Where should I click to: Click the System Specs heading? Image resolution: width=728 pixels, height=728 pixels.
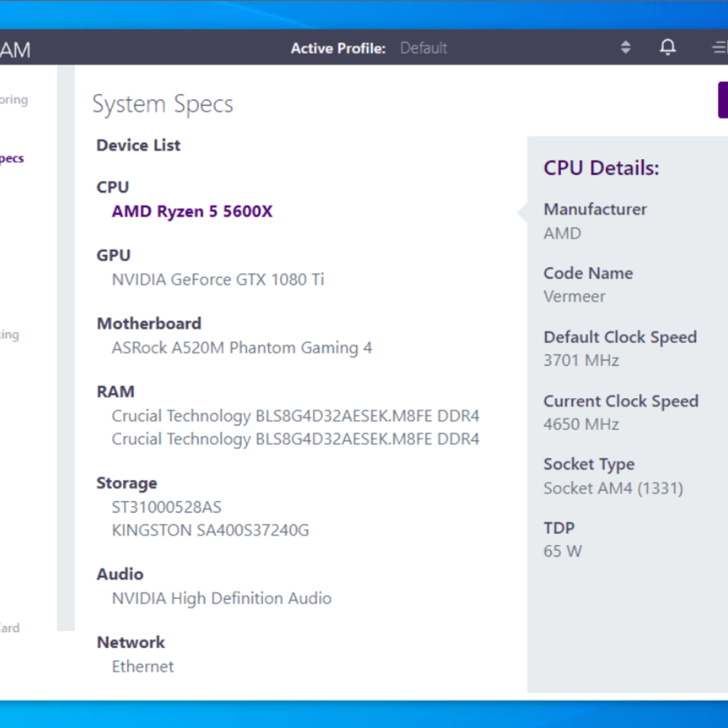tap(163, 104)
